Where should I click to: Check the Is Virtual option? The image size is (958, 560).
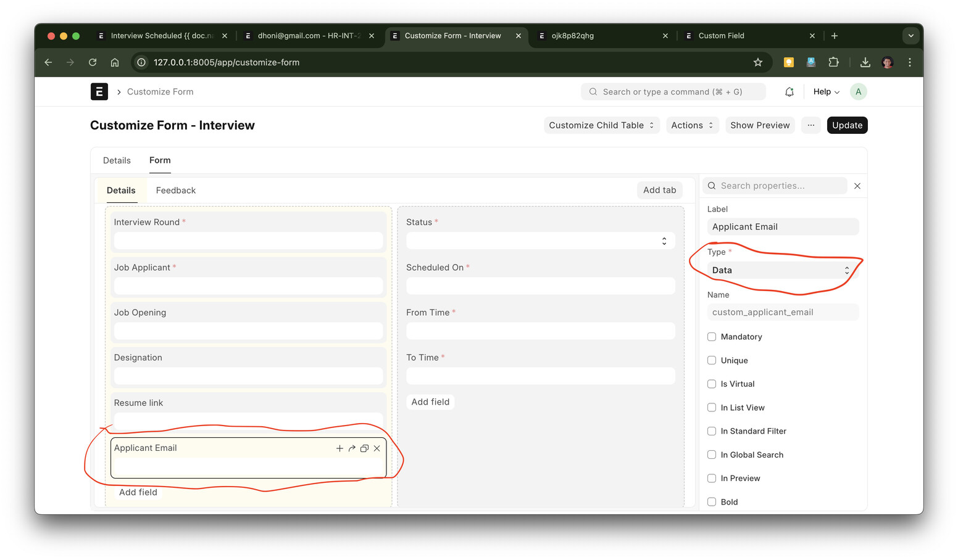[x=712, y=384]
